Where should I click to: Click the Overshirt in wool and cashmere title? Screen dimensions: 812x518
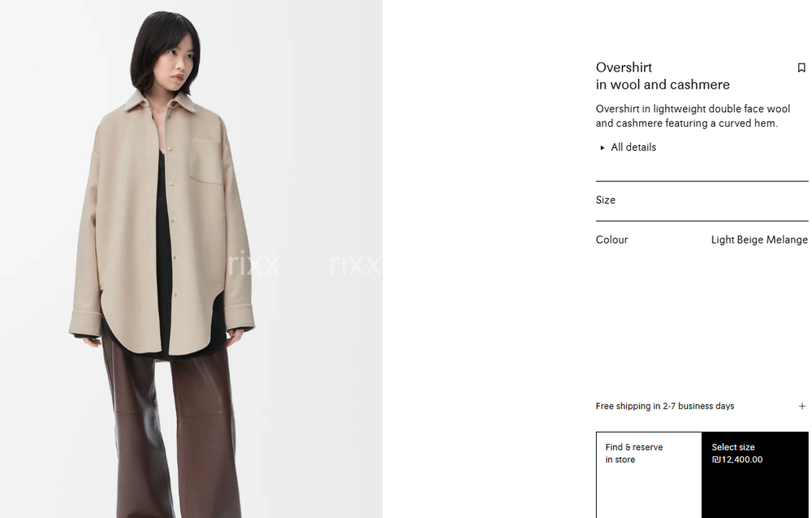point(663,76)
